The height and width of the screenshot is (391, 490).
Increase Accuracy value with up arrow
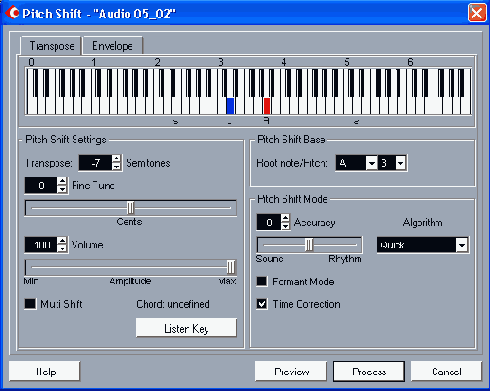285,218
